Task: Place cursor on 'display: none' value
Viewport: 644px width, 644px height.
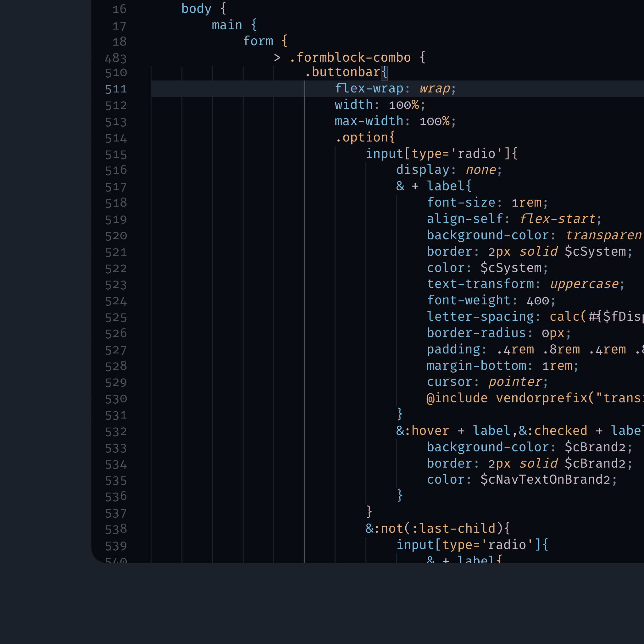Action: coord(481,170)
